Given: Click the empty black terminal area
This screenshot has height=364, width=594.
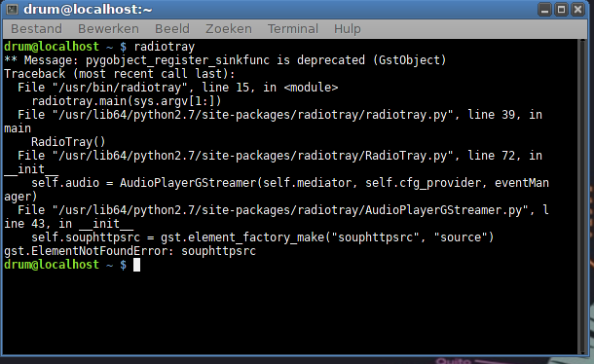Looking at the screenshot, I should point(290,312).
